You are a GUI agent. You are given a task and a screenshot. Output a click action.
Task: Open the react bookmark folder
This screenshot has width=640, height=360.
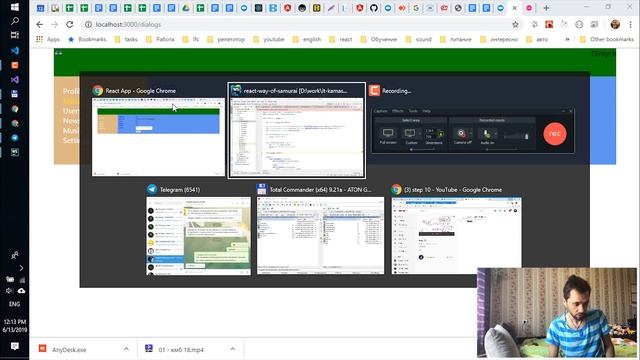[340, 39]
